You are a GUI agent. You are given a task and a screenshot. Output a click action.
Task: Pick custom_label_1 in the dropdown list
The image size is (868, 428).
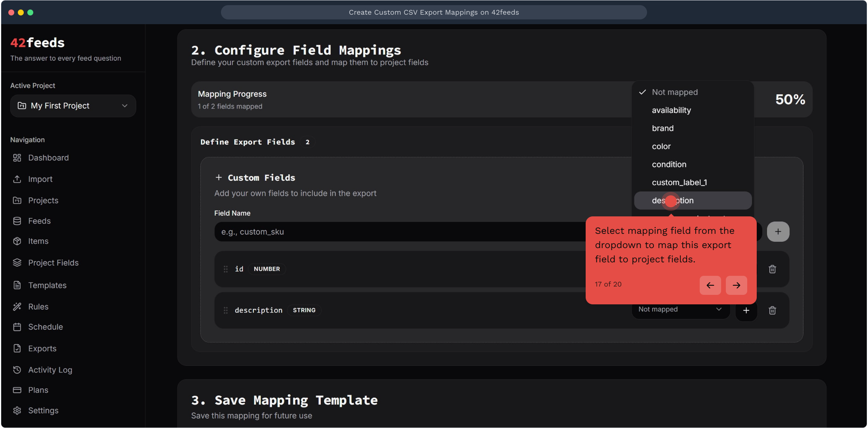click(679, 183)
